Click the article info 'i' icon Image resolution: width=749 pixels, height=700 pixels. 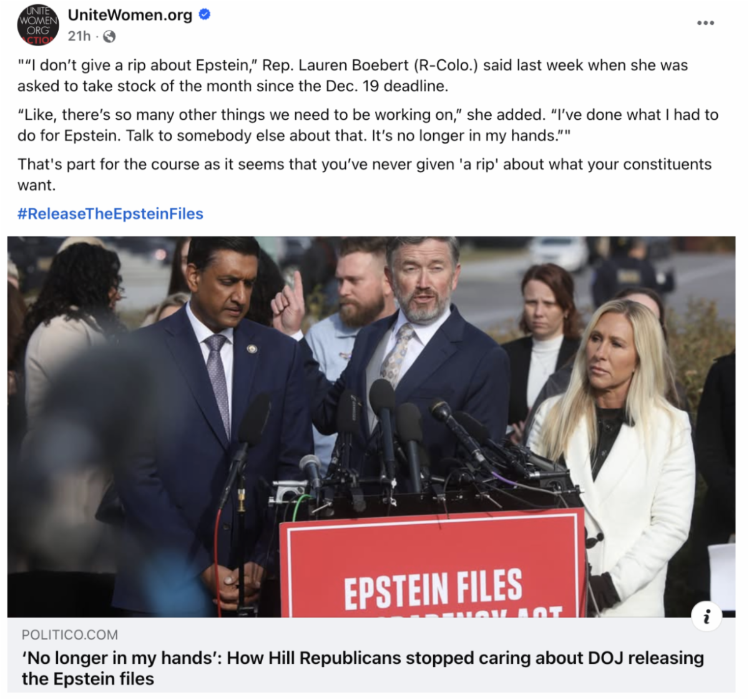pos(707,618)
